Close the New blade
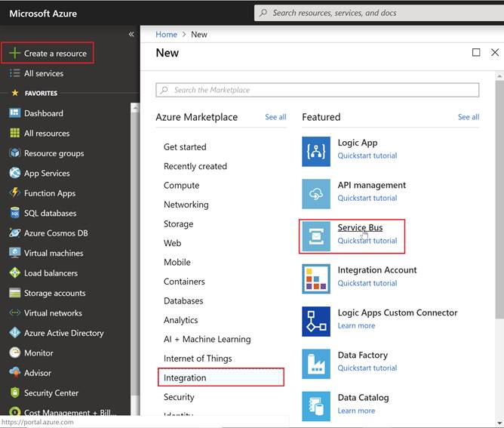This screenshot has height=428, width=504. 495,52
